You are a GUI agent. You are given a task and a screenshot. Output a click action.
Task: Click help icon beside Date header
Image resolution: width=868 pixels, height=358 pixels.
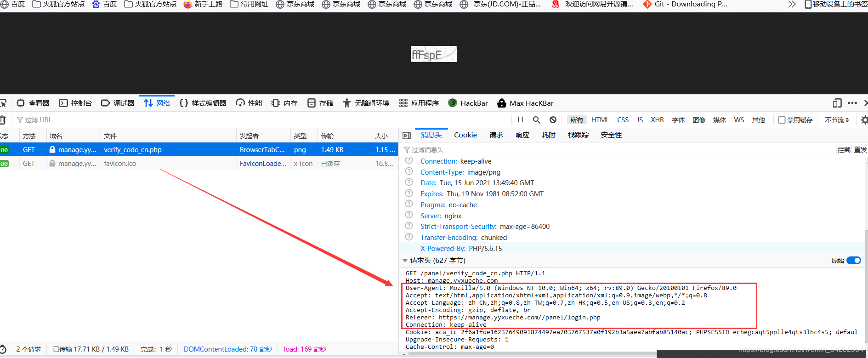coord(409,182)
